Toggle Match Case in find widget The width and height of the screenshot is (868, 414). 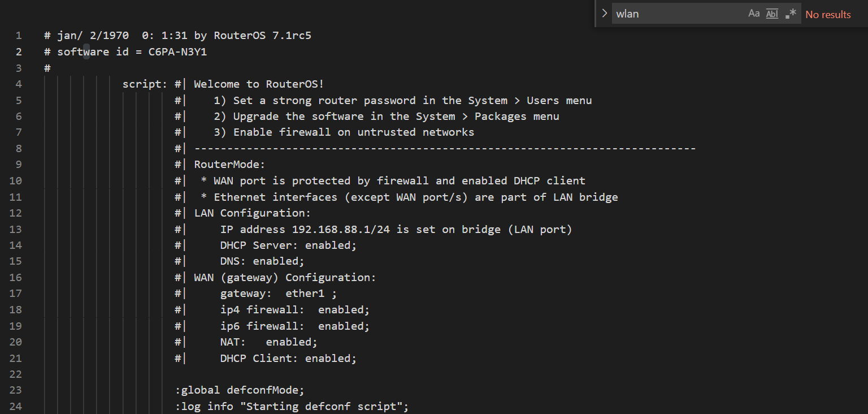pyautogui.click(x=754, y=14)
